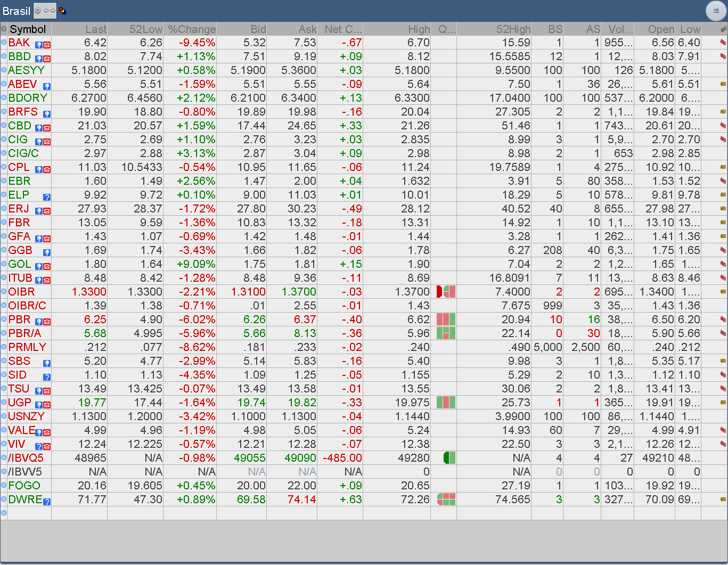Viewport: 728px width, 565px height.
Task: Click the red phone icon next to BAK
Action: click(47, 45)
